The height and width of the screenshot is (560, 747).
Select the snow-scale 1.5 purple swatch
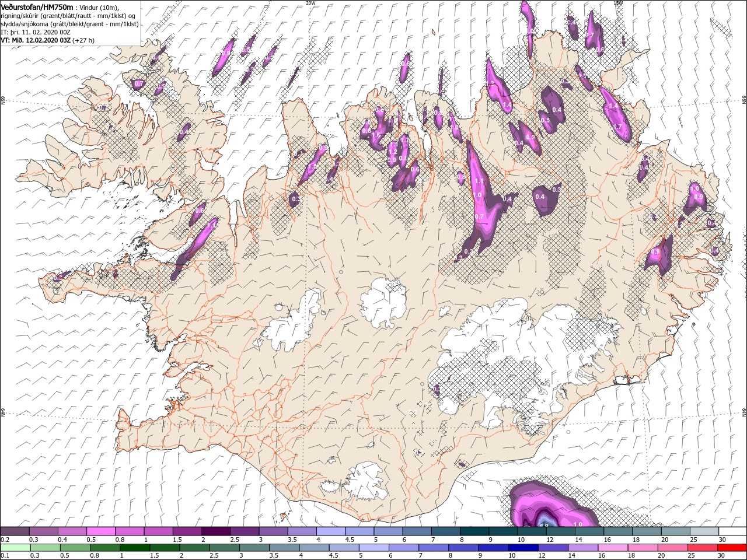pos(187,531)
